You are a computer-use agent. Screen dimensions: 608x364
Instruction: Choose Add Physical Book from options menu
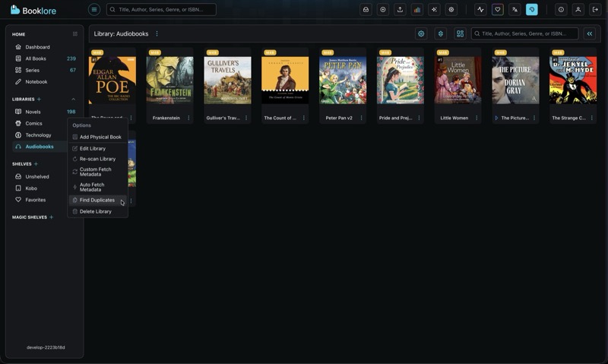pos(98,137)
